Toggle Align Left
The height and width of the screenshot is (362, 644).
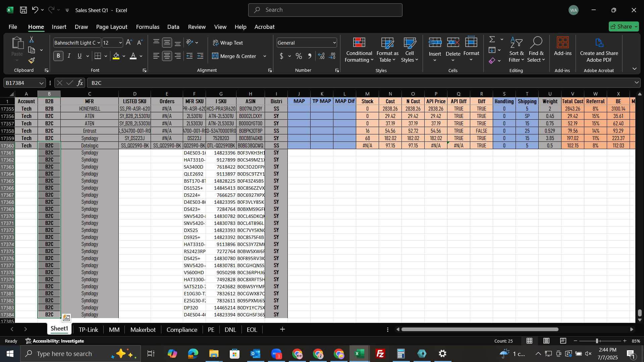(x=156, y=56)
